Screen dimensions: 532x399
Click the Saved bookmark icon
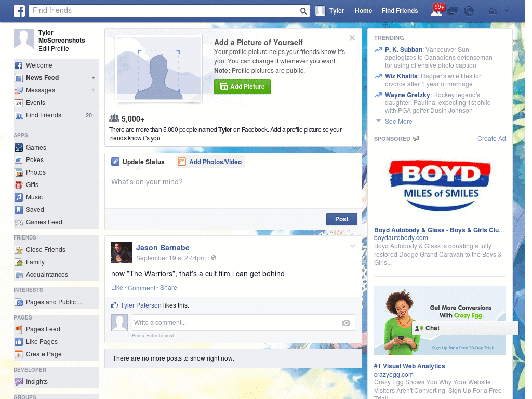[x=19, y=210]
